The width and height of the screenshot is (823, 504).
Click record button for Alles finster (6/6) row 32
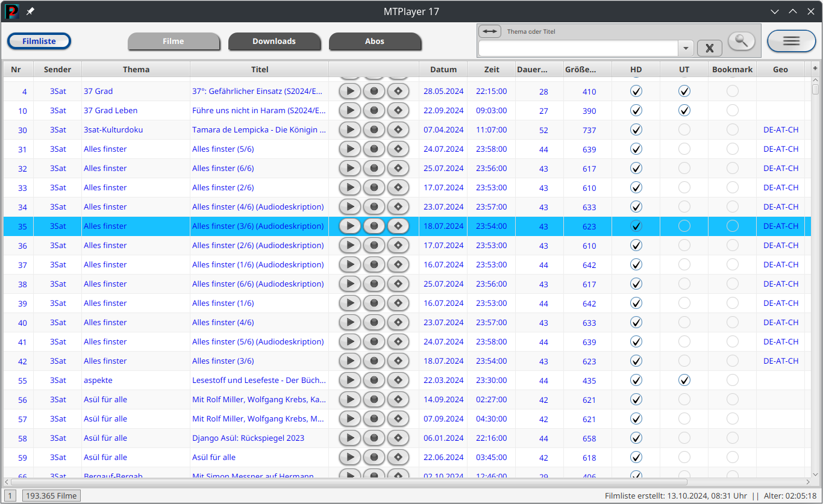point(374,169)
